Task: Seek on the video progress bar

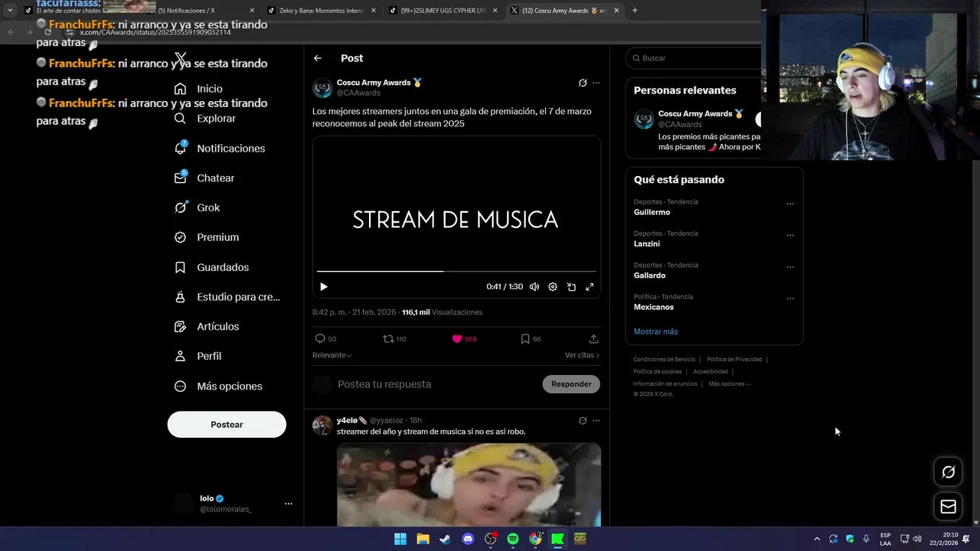Action: coord(456,271)
